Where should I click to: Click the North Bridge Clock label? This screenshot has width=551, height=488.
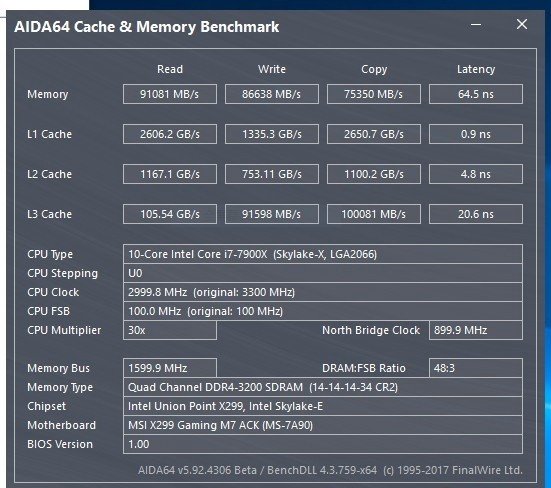click(x=371, y=330)
